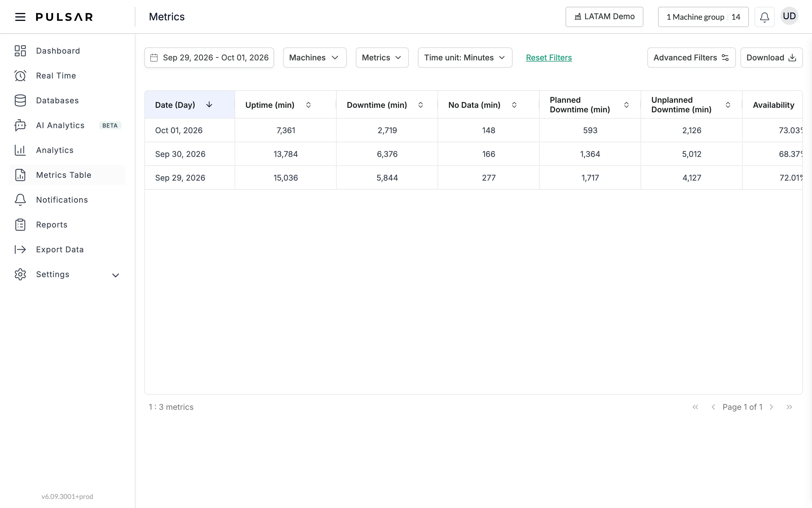Click the calendar icon in date filter
812x508 pixels.
pyautogui.click(x=154, y=58)
